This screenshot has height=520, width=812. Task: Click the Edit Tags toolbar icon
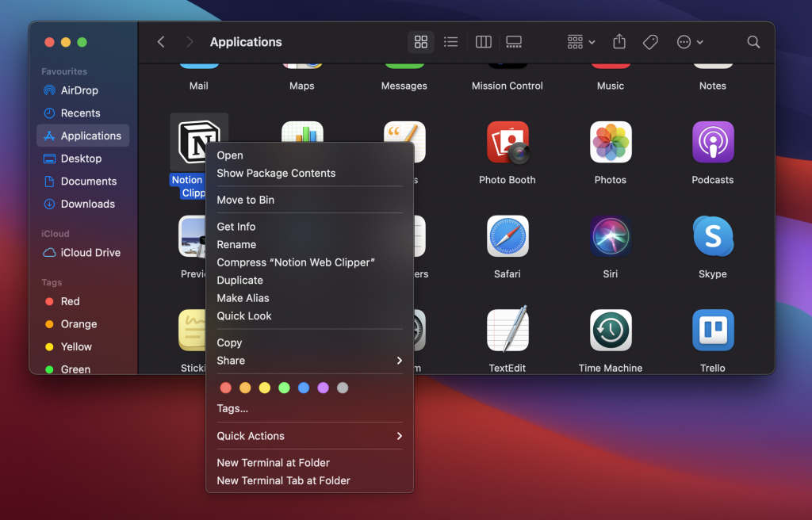pos(650,42)
